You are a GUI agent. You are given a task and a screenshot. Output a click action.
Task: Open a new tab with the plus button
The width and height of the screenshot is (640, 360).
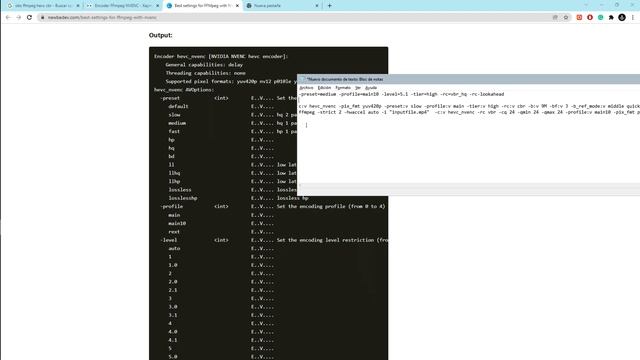[x=329, y=6]
